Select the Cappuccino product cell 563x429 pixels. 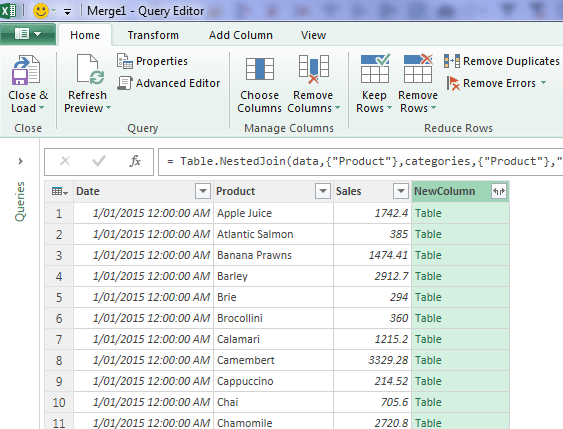click(x=273, y=381)
